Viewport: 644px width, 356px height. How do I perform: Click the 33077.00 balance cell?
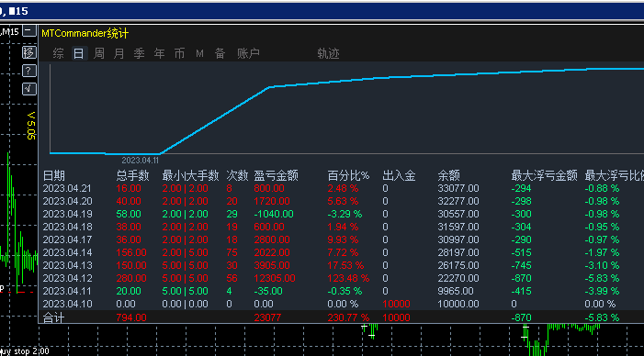(458, 188)
